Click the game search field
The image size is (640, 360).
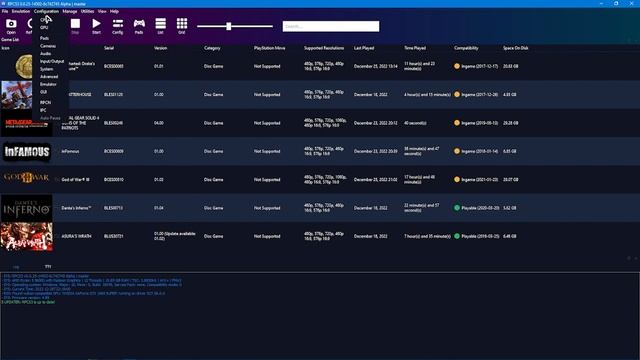pyautogui.click(x=331, y=26)
